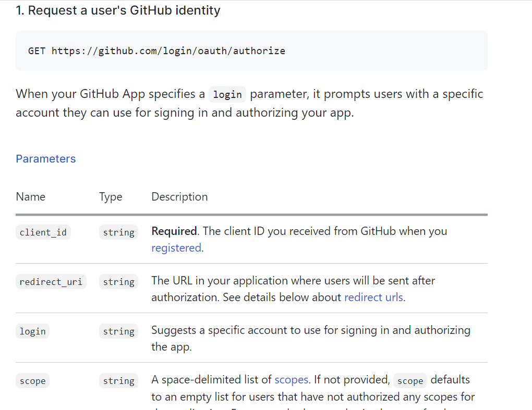This screenshot has width=532, height=410.
Task: Click the string type of client_id row
Action: pos(119,232)
